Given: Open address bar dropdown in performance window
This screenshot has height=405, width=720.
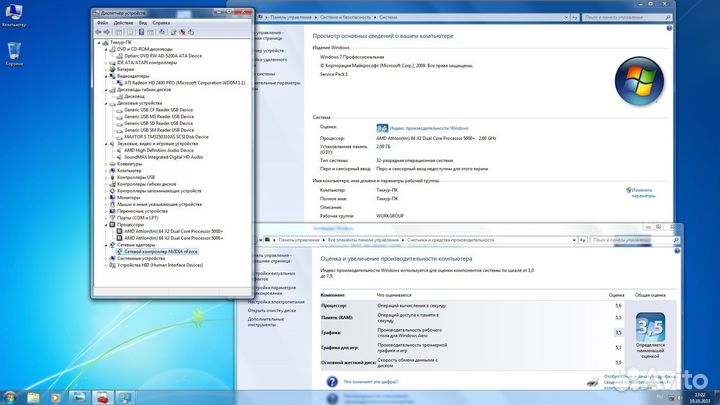Looking at the screenshot, I should coord(574,240).
